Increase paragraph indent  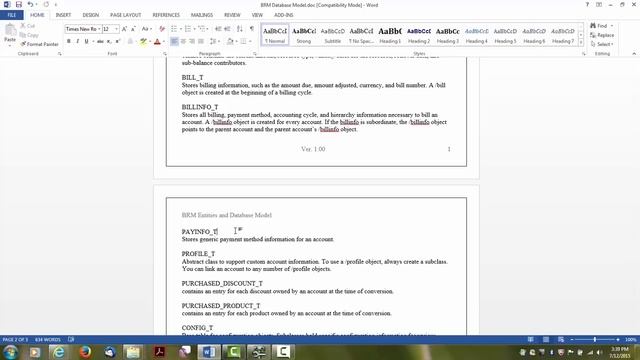click(227, 29)
